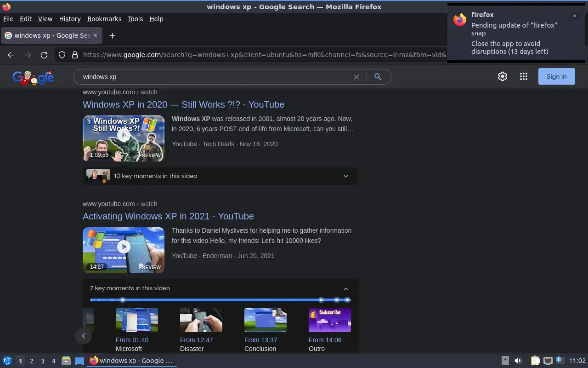Switch to workspace 2 in taskbar
Image resolution: width=588 pixels, height=368 pixels.
tap(31, 361)
